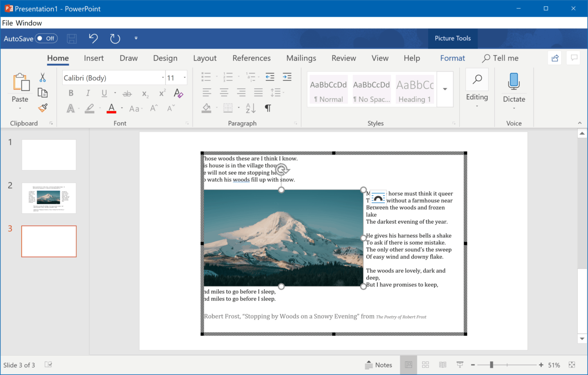Click the Shrink Font icon

point(171,108)
